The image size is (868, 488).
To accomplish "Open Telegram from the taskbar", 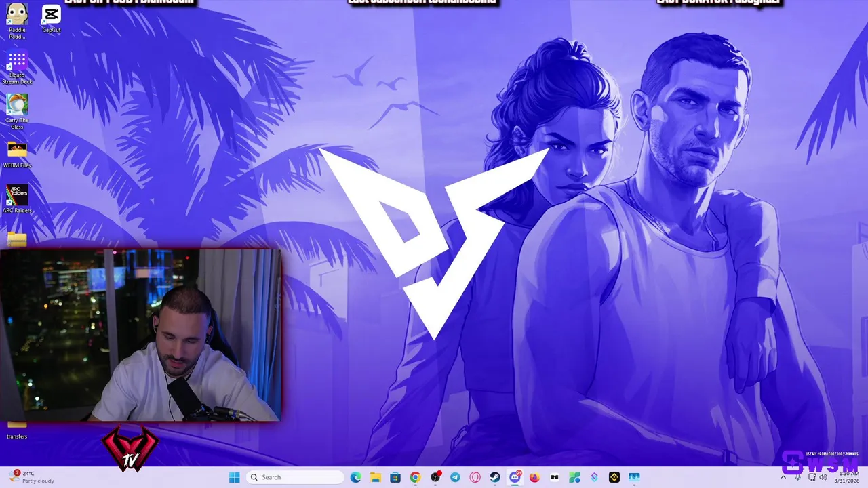I will [x=455, y=477].
